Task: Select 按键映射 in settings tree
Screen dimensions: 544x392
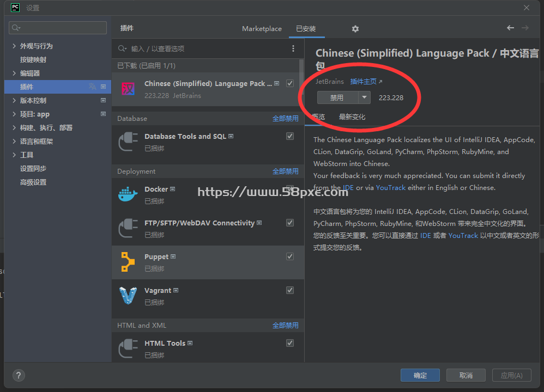Action: (33, 59)
